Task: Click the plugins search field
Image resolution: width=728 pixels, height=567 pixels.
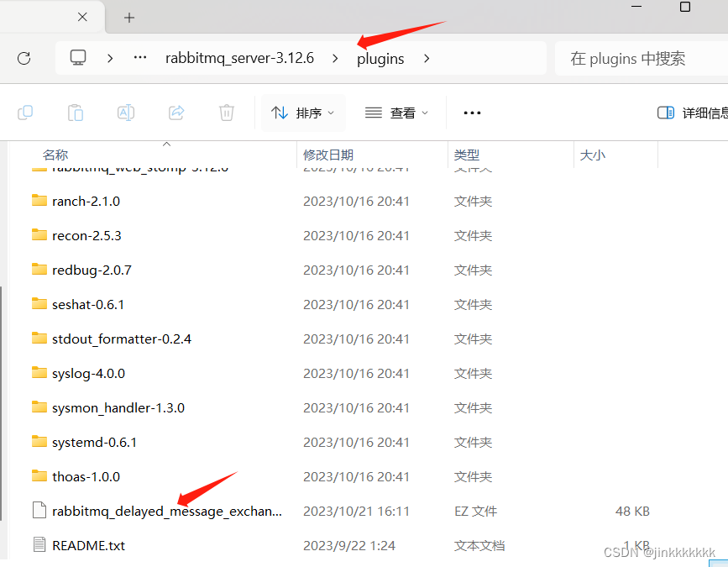Action: [642, 59]
